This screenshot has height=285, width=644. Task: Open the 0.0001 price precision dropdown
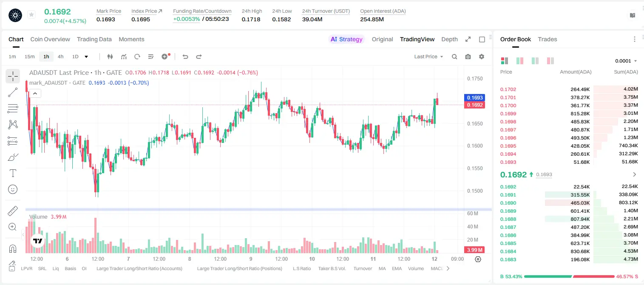626,61
